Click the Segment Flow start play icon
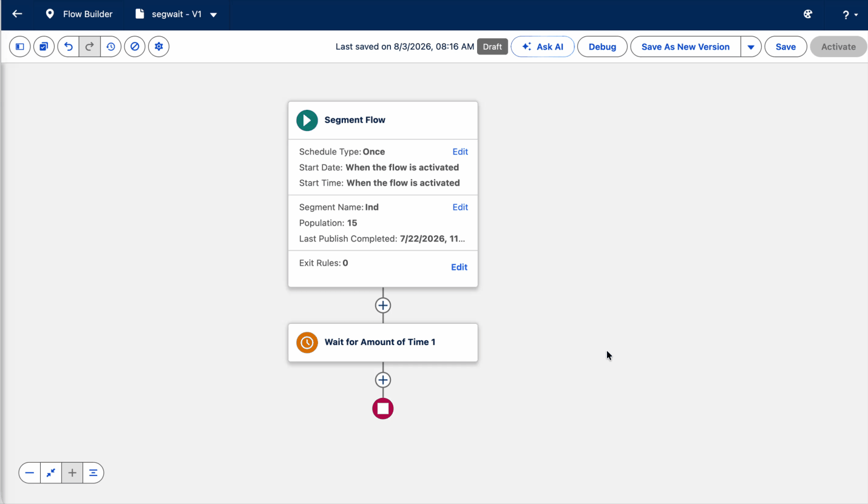Image resolution: width=868 pixels, height=504 pixels. click(x=307, y=120)
